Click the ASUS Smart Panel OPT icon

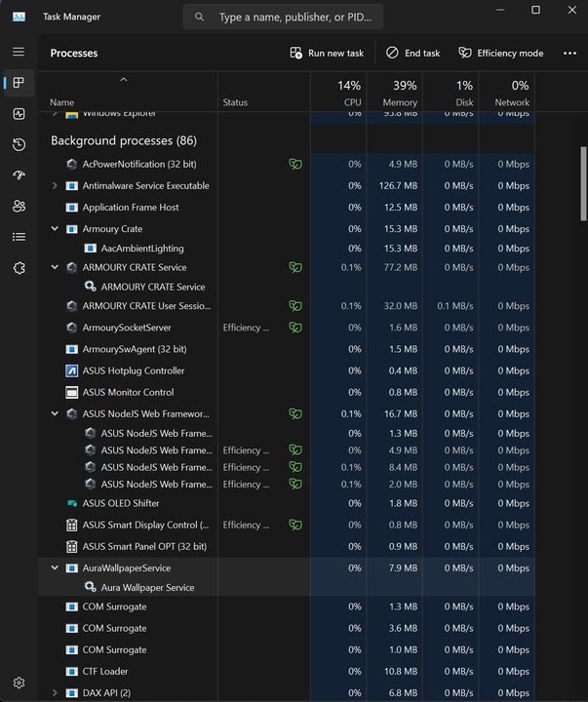(71, 546)
